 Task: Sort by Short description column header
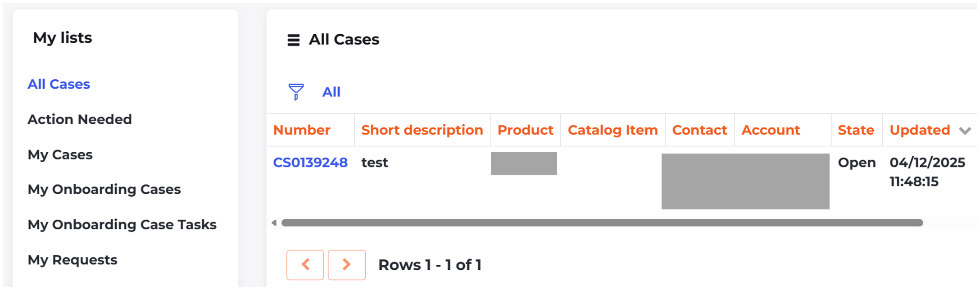(x=422, y=130)
